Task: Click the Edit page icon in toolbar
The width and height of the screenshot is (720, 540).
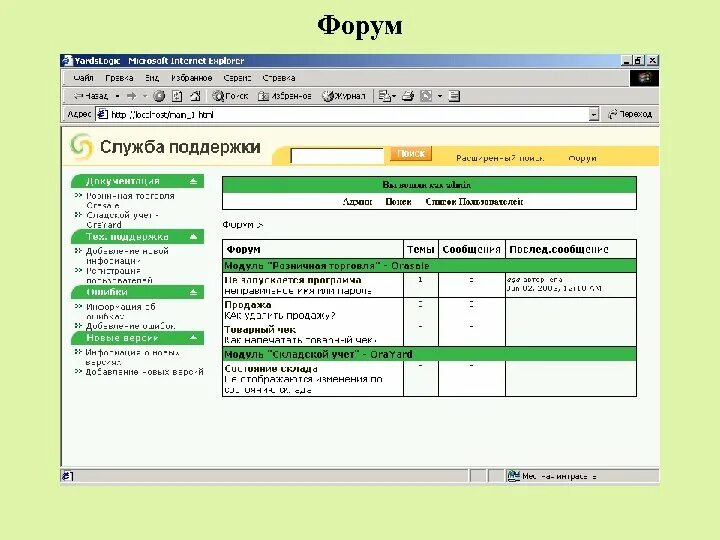Action: [x=426, y=96]
